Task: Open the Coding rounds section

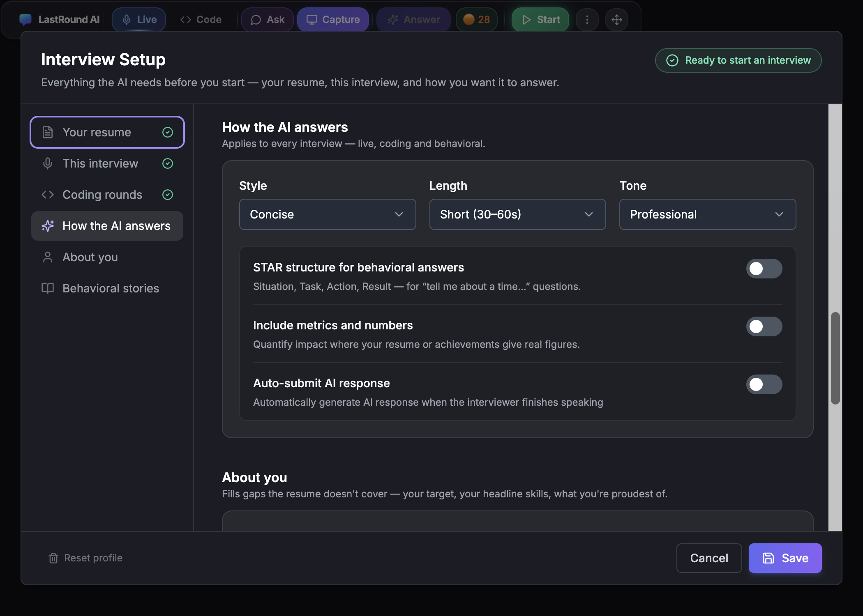Action: 107,195
